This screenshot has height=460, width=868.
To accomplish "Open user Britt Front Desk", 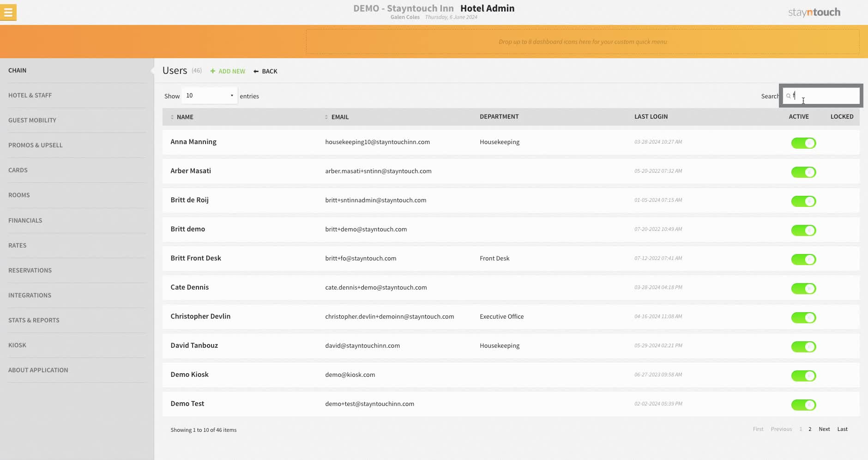I will (x=196, y=258).
